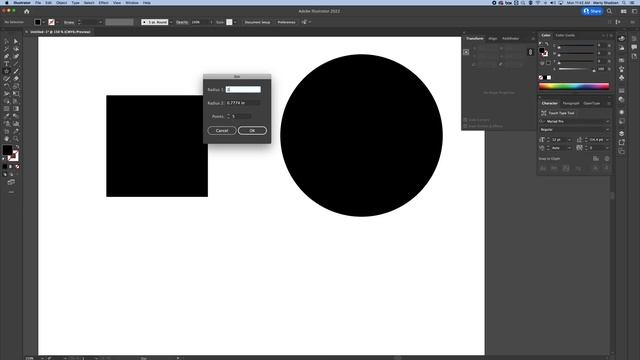Image resolution: width=640 pixels, height=360 pixels.
Task: Pick a color from spectrum bar
Action: 573,86
